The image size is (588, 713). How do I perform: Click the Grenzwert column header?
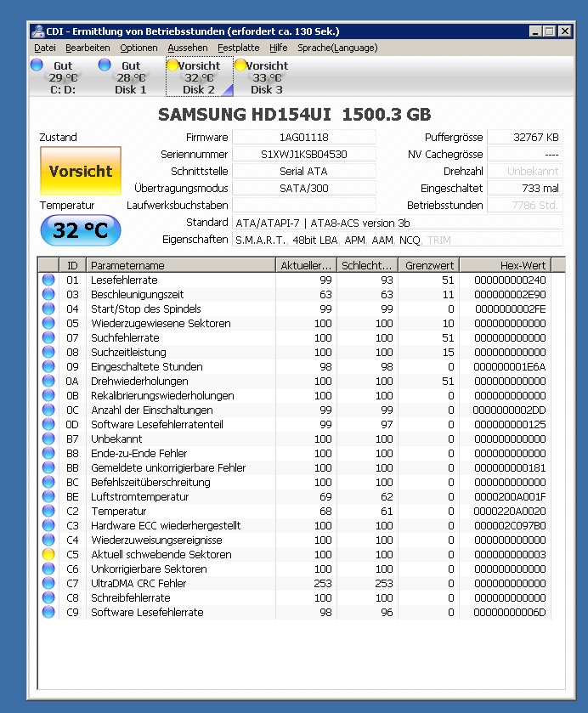[429, 265]
